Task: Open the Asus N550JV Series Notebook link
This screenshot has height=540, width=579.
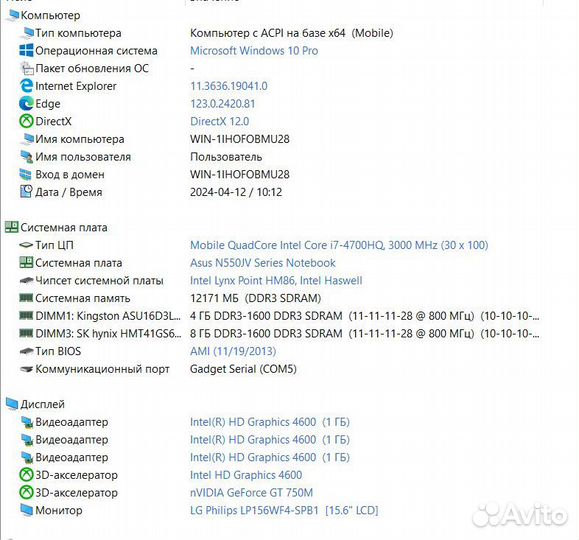Action: [263, 263]
